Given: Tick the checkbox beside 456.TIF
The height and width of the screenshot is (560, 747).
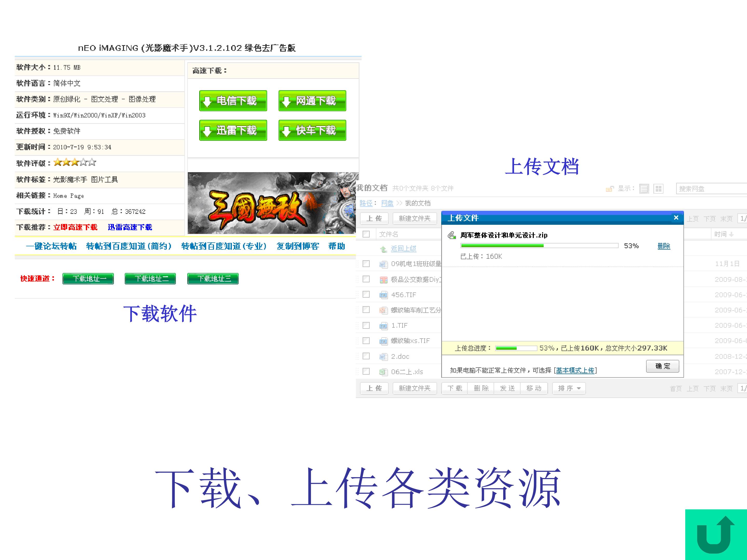Looking at the screenshot, I should click(366, 294).
